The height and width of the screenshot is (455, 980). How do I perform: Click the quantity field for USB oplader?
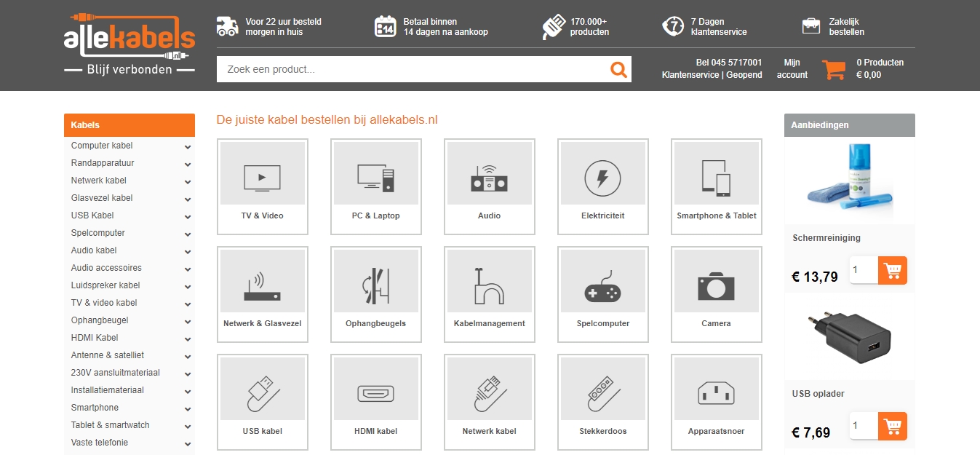864,425
